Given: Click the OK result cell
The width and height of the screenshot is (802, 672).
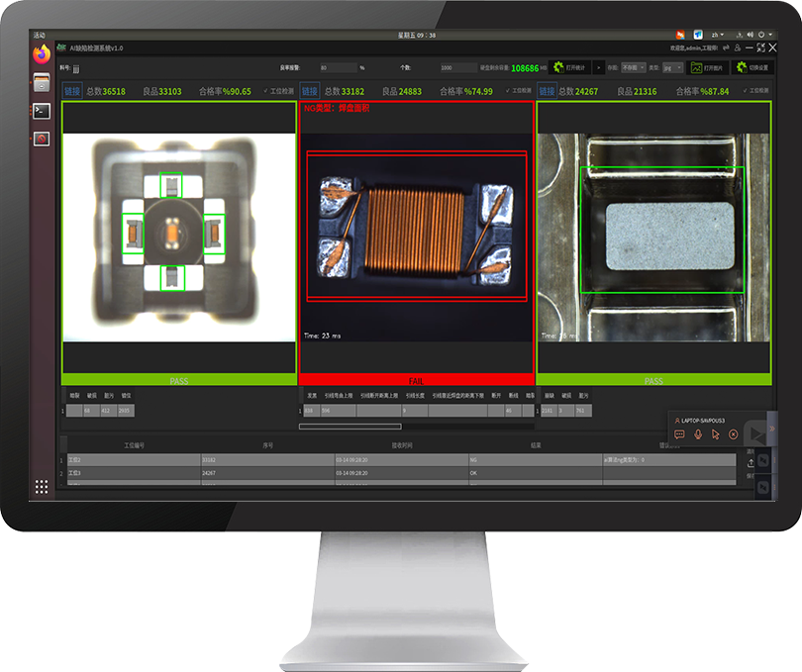Looking at the screenshot, I should pyautogui.click(x=535, y=473).
